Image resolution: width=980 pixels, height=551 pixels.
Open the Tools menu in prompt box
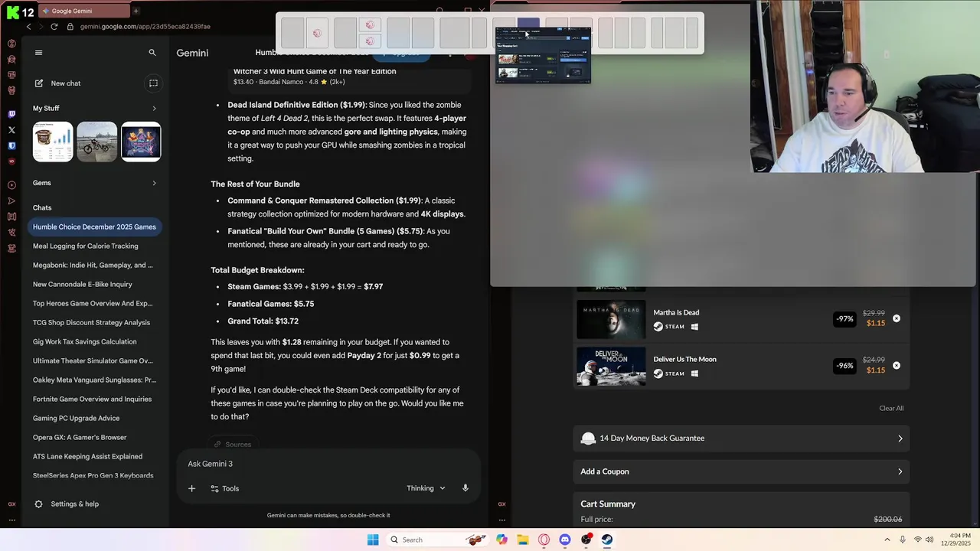[x=224, y=488]
